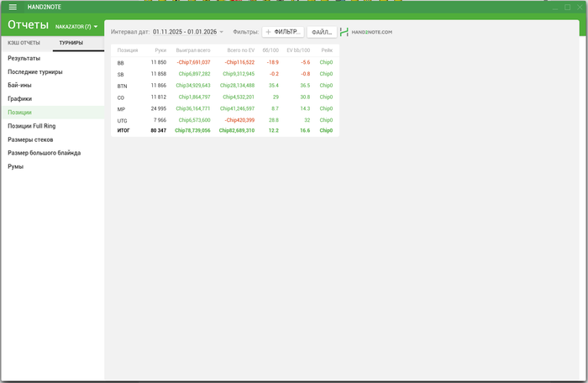
Task: Sort by the Всего по EV column header
Action: pos(241,50)
